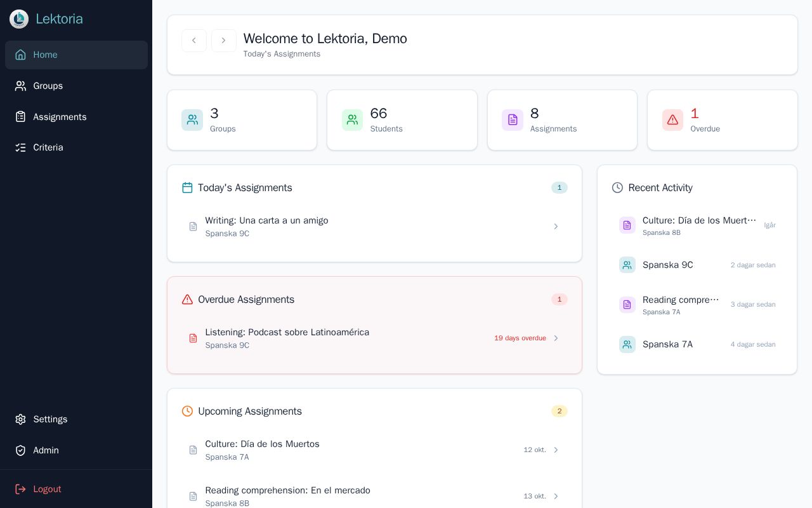Click the document icon beside Listening: Podcast

point(193,338)
